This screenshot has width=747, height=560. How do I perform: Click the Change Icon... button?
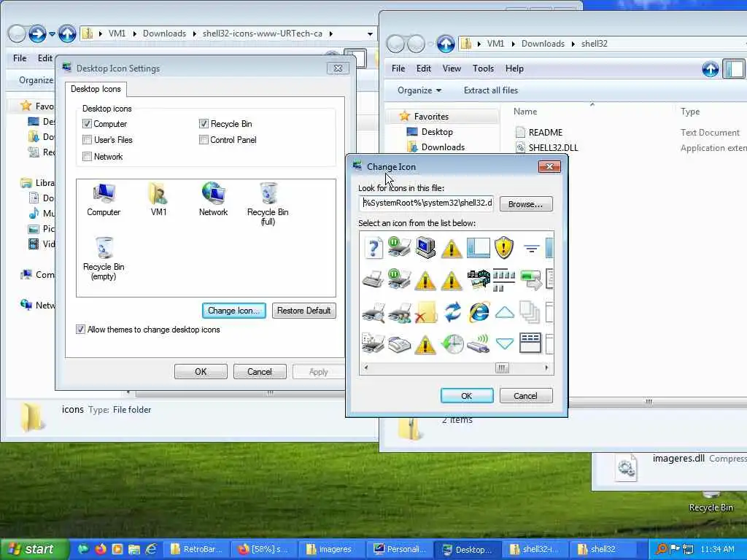(x=234, y=311)
